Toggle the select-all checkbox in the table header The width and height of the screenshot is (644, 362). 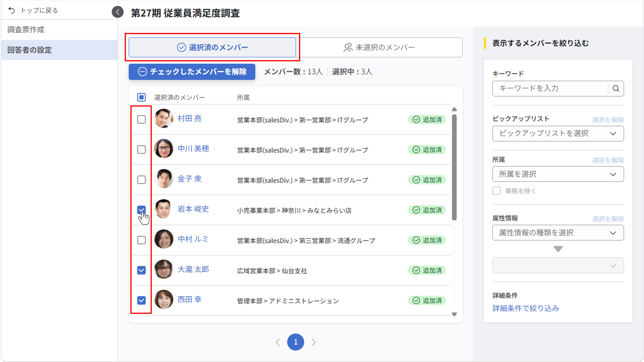pyautogui.click(x=142, y=97)
